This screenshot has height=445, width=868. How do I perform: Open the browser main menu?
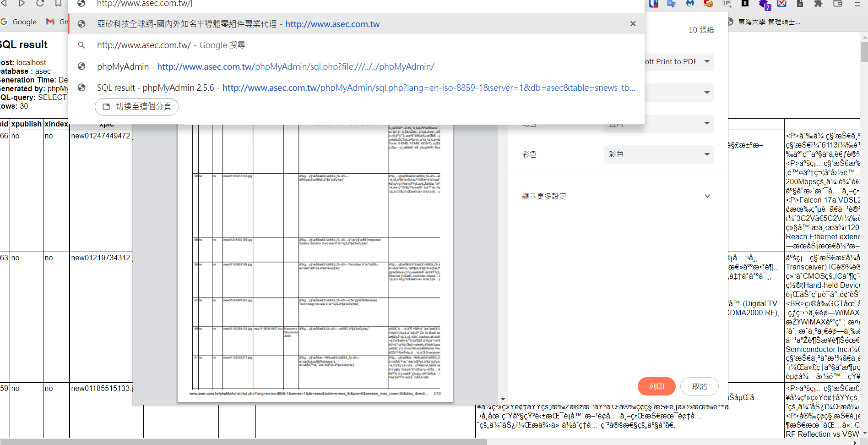point(857,3)
